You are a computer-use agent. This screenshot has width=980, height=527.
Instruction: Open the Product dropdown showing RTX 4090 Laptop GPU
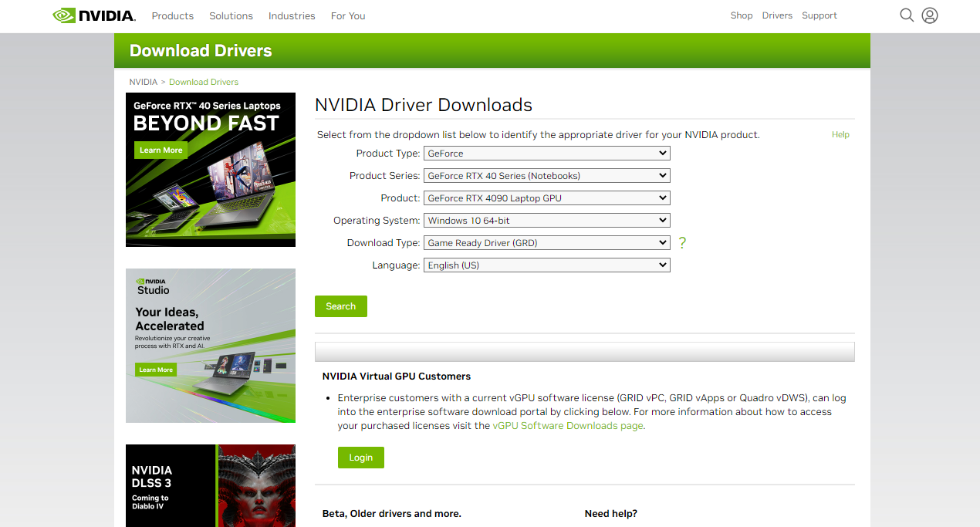(546, 198)
